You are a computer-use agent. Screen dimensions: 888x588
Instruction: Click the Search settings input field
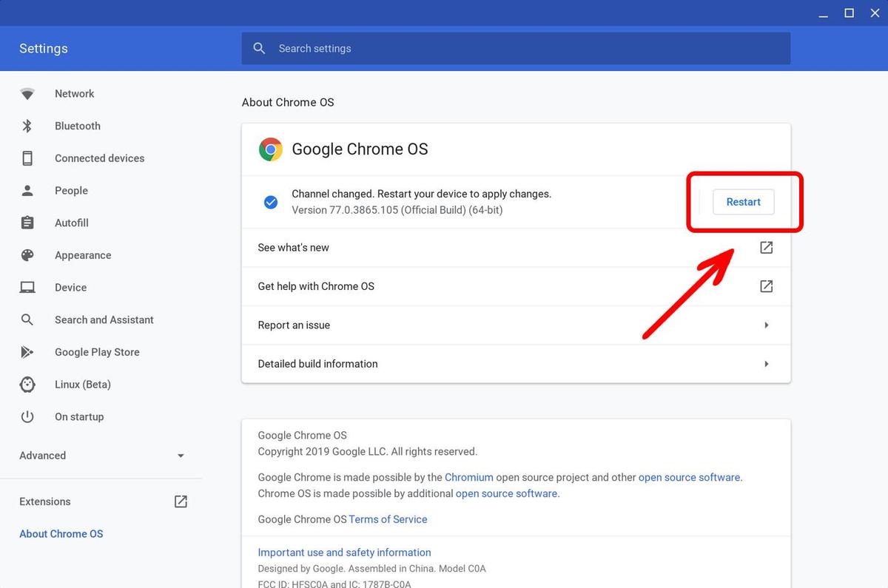pyautogui.click(x=516, y=48)
